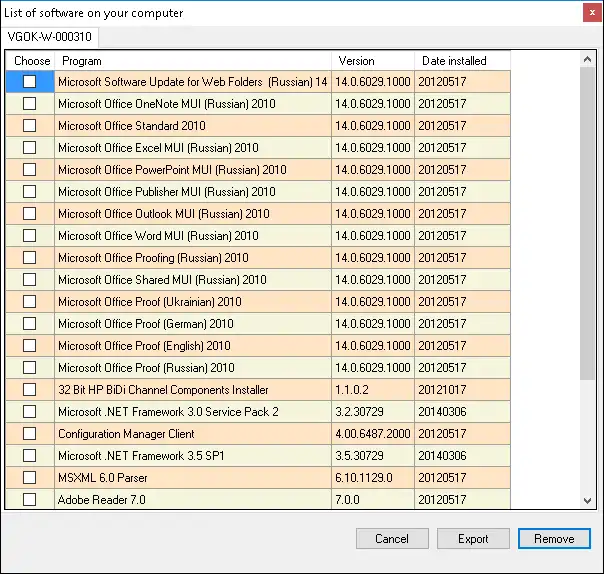Click install date '20121017' cell
The width and height of the screenshot is (604, 574).
pyautogui.click(x=462, y=389)
